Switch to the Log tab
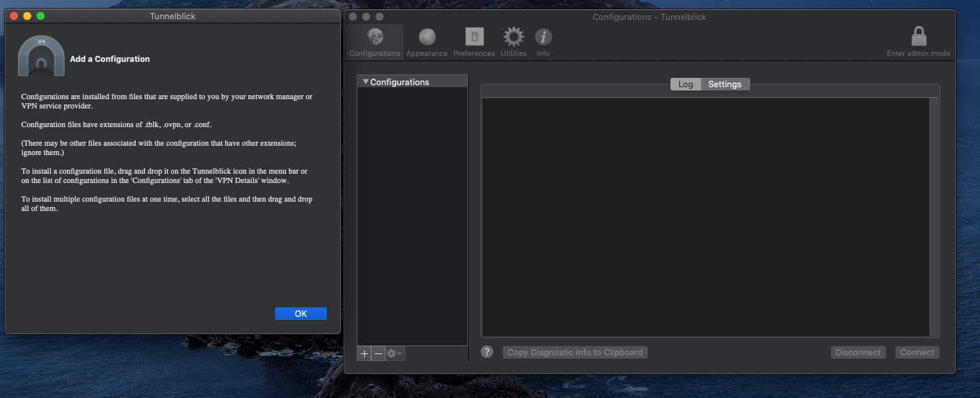Screen dimensions: 980x398 click(x=686, y=84)
